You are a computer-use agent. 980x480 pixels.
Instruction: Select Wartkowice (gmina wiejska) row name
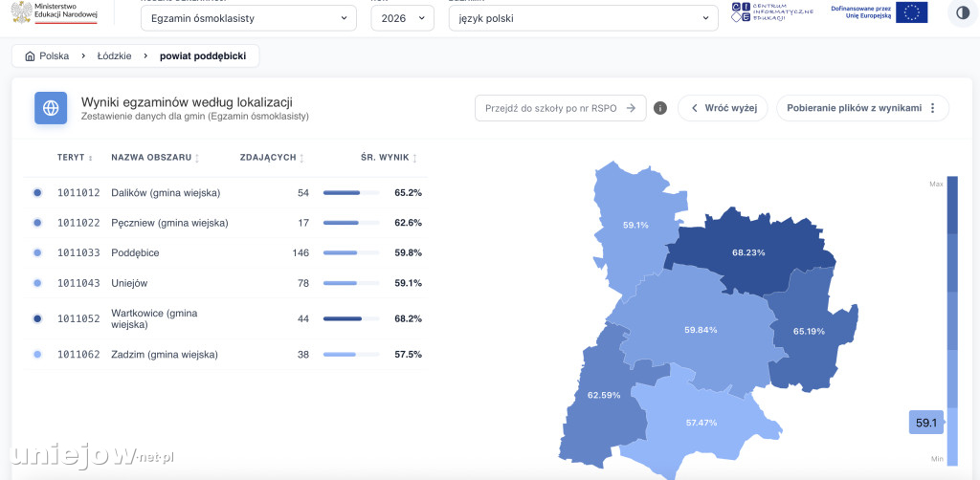pos(154,318)
